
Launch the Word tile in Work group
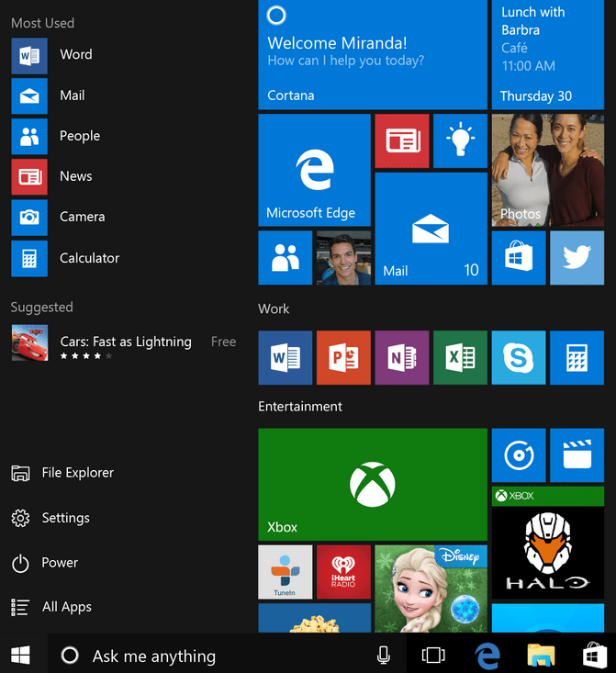(x=285, y=357)
